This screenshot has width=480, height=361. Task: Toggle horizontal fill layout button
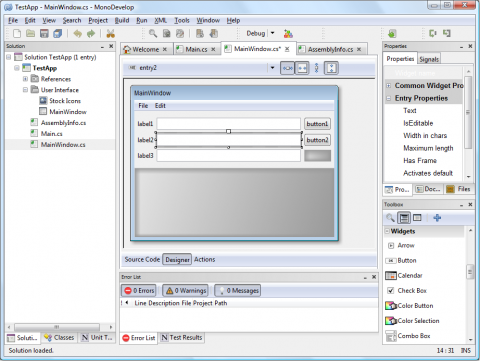tap(302, 68)
